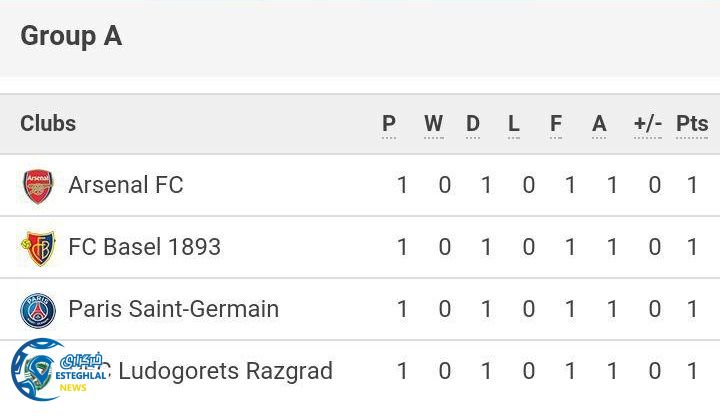Click the A (goals against) column header

[x=599, y=124]
